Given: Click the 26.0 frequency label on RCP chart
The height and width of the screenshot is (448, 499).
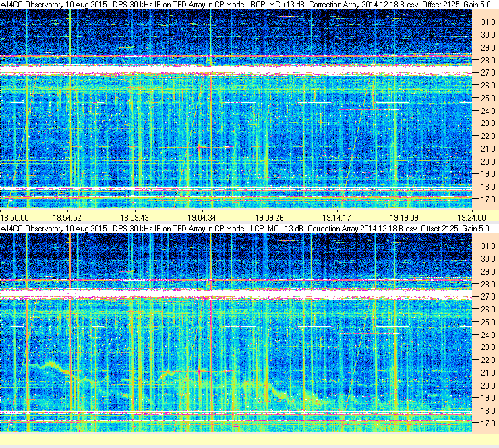Looking at the screenshot, I should [x=488, y=85].
